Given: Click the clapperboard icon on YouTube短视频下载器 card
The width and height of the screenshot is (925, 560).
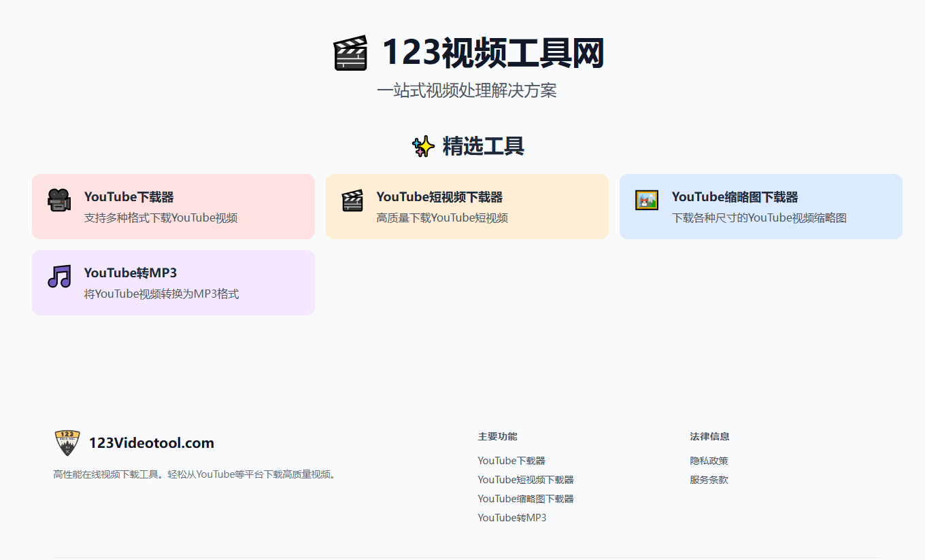Looking at the screenshot, I should (x=353, y=201).
